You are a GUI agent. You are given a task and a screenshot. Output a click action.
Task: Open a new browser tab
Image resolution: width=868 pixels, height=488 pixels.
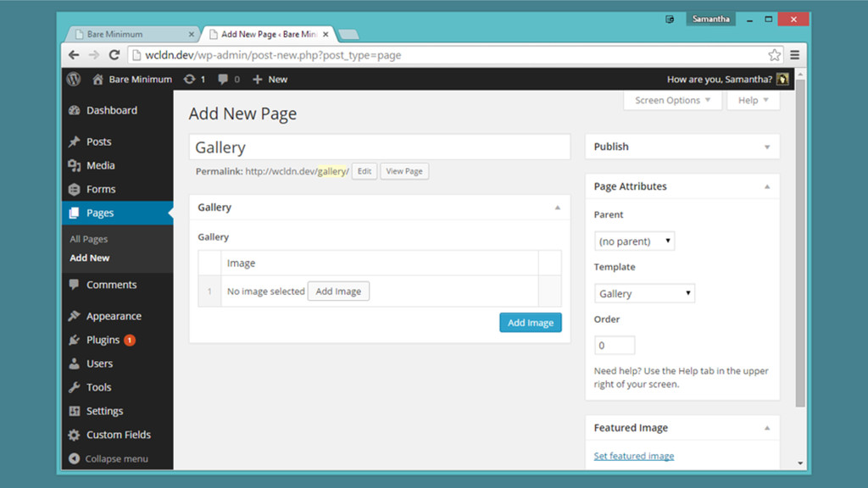pyautogui.click(x=348, y=34)
